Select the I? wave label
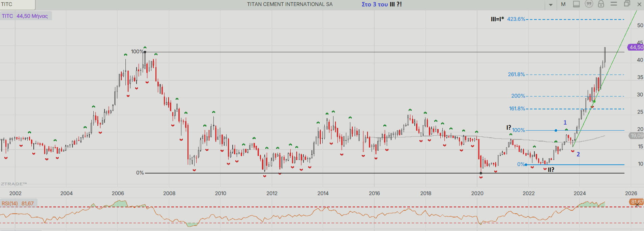Screen dimensions: 644x231 (508, 127)
